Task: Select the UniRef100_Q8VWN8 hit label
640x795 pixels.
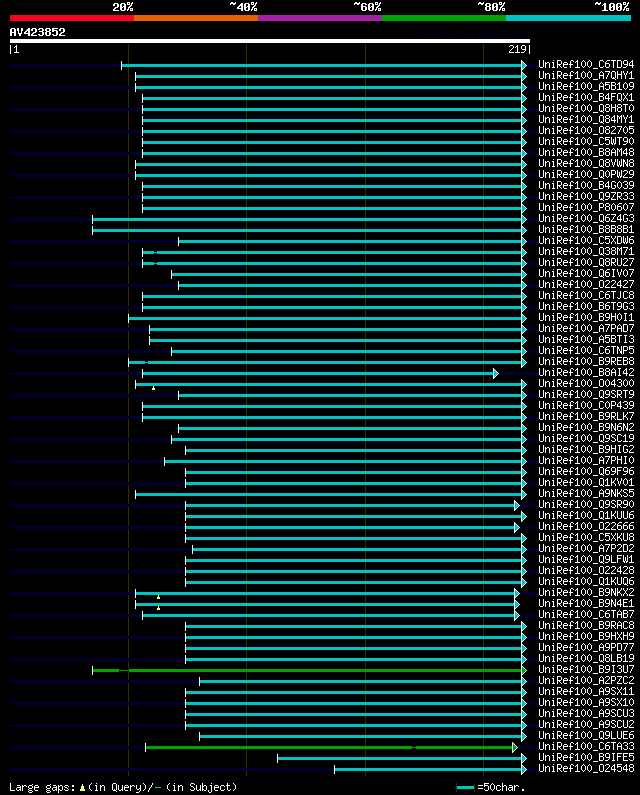Action: click(586, 163)
